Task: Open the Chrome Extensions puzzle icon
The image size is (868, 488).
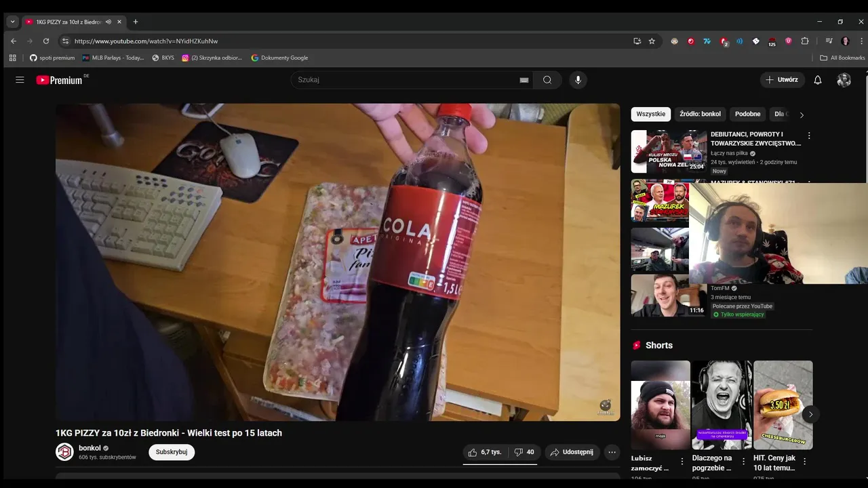Action: coord(805,41)
